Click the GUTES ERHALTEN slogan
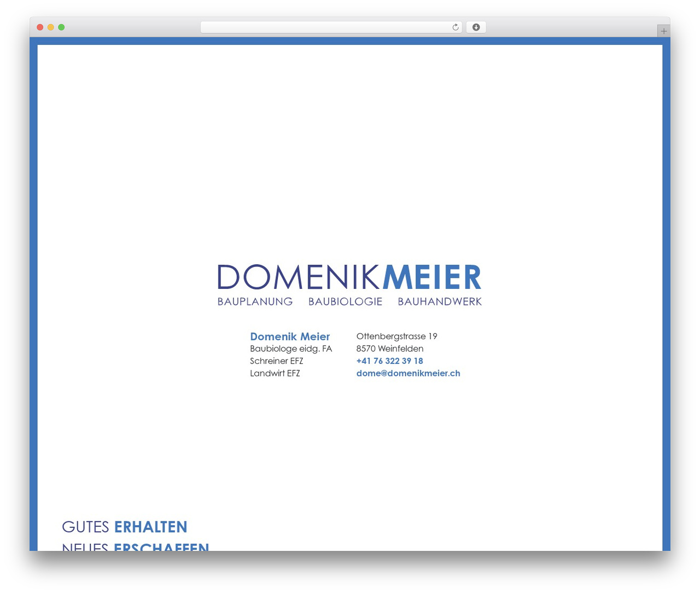 (x=125, y=527)
